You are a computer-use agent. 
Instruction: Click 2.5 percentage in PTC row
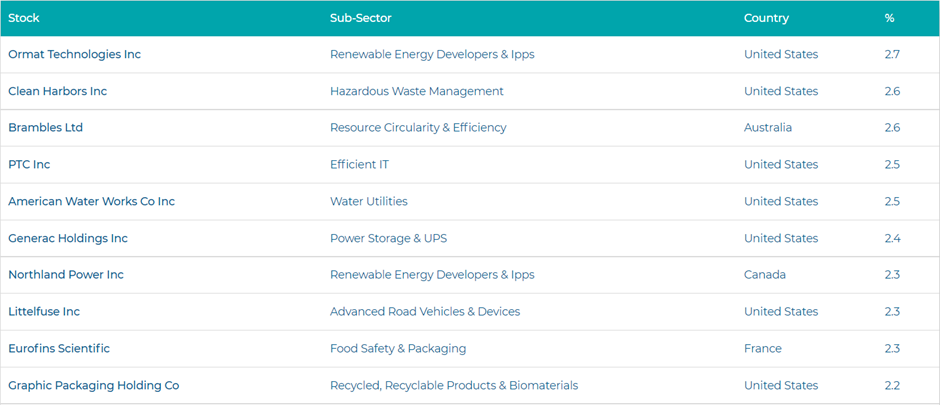point(892,164)
